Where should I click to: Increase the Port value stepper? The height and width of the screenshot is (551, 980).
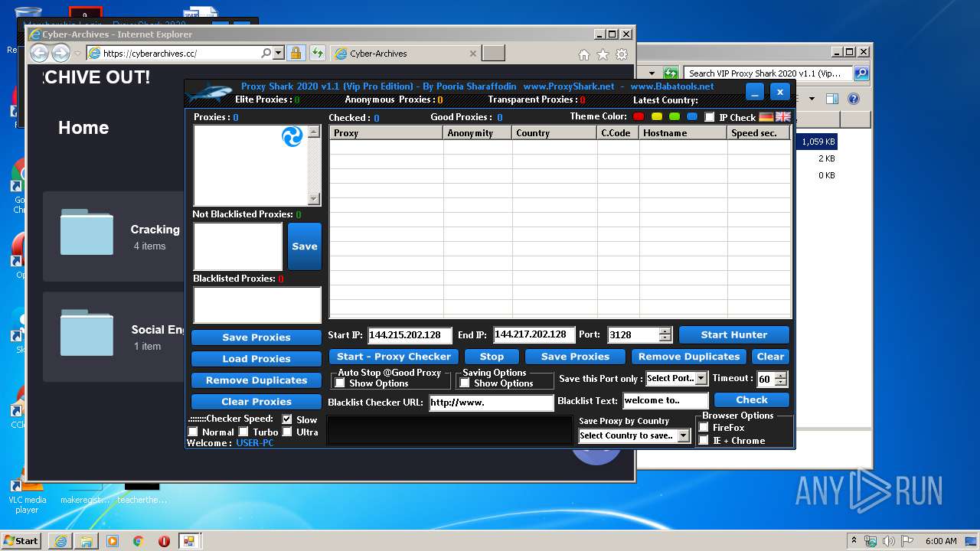665,331
